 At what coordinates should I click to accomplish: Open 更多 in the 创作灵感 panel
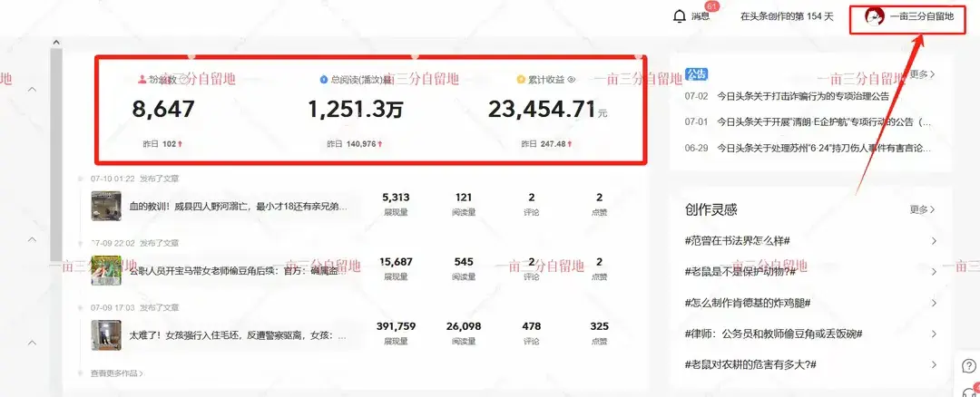[x=923, y=209]
